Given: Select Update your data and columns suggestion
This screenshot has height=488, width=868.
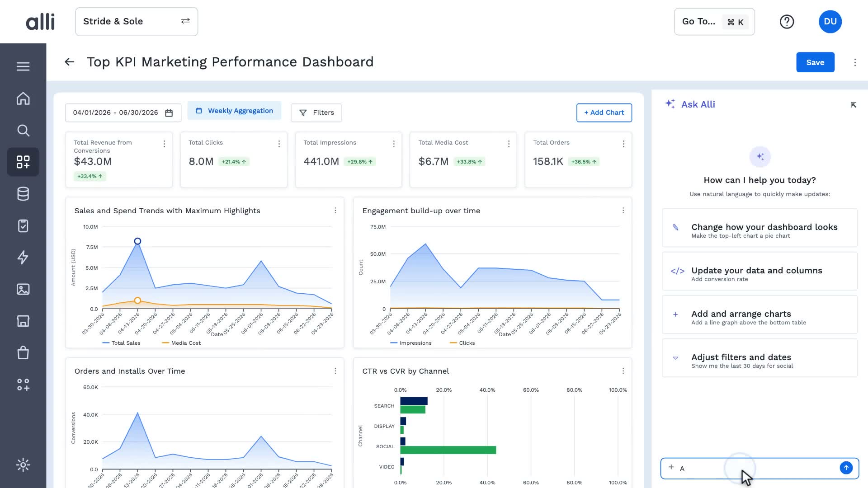Looking at the screenshot, I should (759, 271).
